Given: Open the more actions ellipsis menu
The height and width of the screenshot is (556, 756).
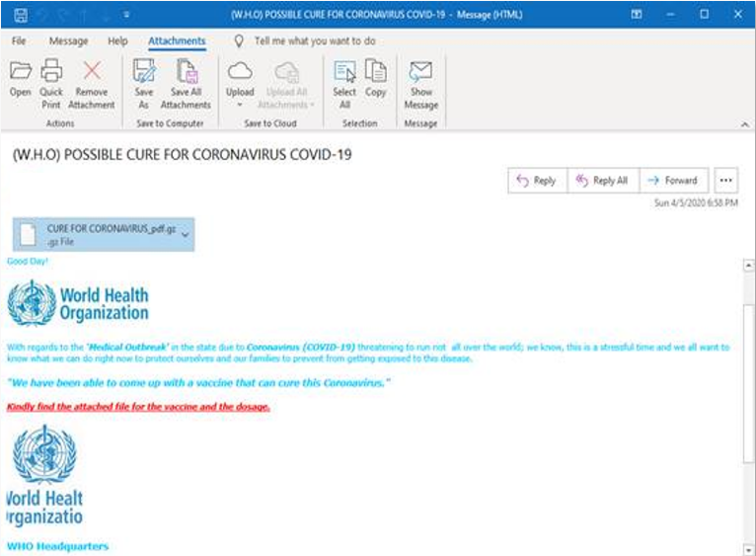Looking at the screenshot, I should [726, 181].
